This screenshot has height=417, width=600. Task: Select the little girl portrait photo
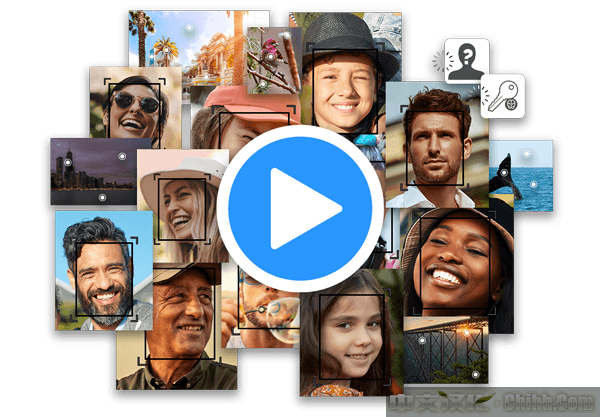click(x=350, y=340)
